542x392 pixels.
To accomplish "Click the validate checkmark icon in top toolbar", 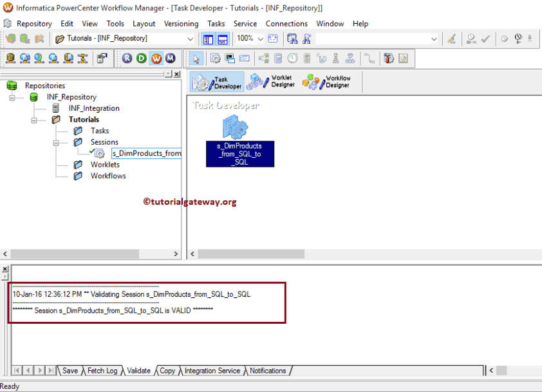I will point(485,39).
